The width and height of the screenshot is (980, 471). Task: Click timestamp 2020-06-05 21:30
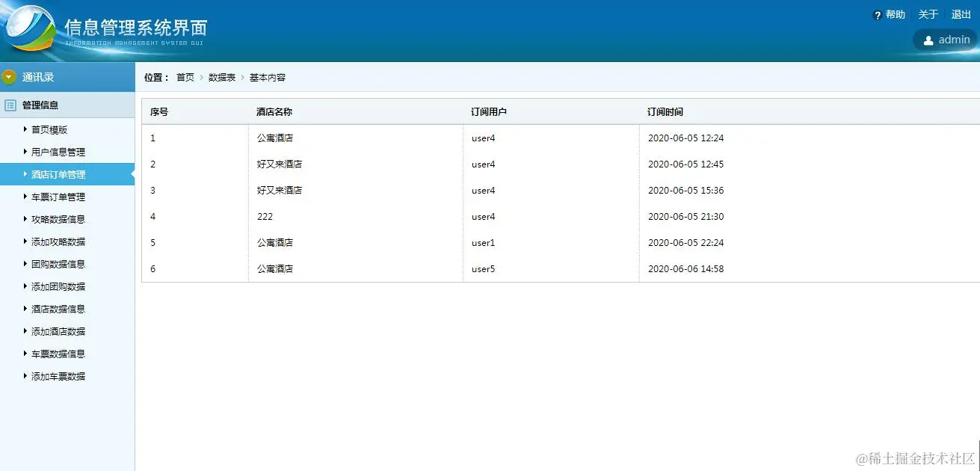point(685,217)
